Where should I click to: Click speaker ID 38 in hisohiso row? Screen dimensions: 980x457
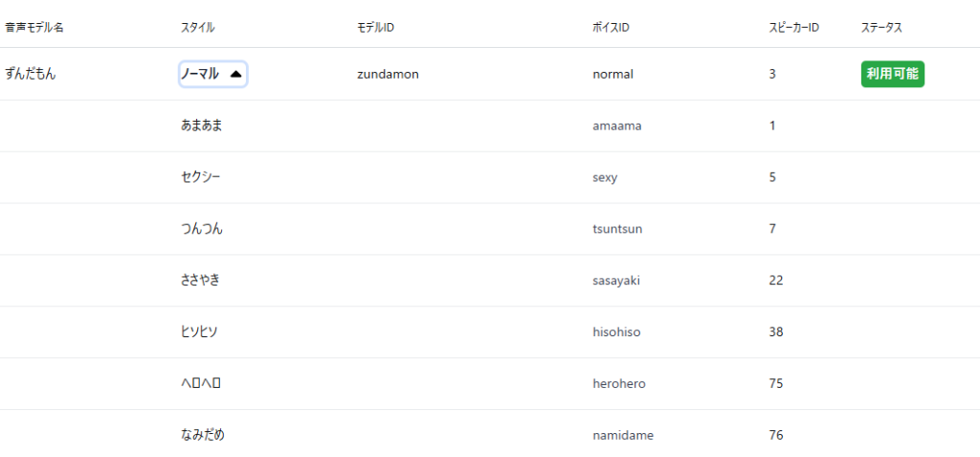776,331
